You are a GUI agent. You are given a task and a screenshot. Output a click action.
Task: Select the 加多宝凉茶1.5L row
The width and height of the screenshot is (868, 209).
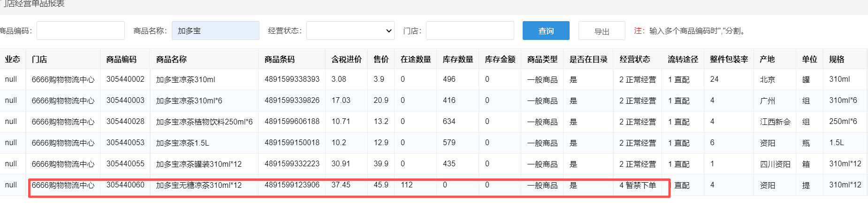[183, 143]
